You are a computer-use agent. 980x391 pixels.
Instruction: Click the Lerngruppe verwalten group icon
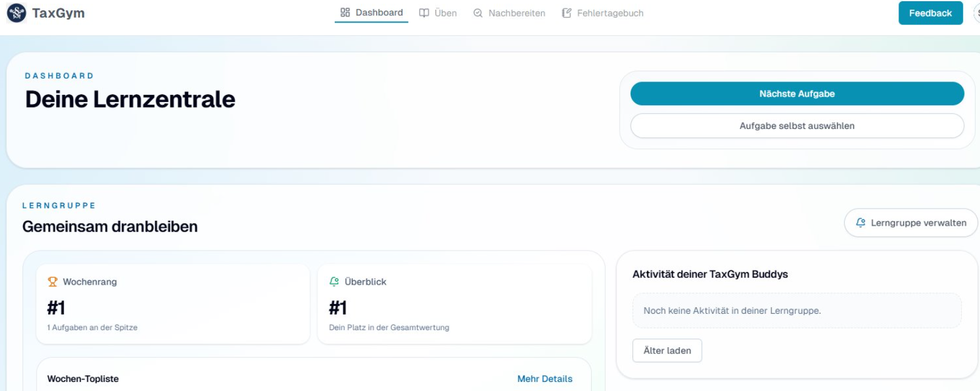pyautogui.click(x=861, y=223)
